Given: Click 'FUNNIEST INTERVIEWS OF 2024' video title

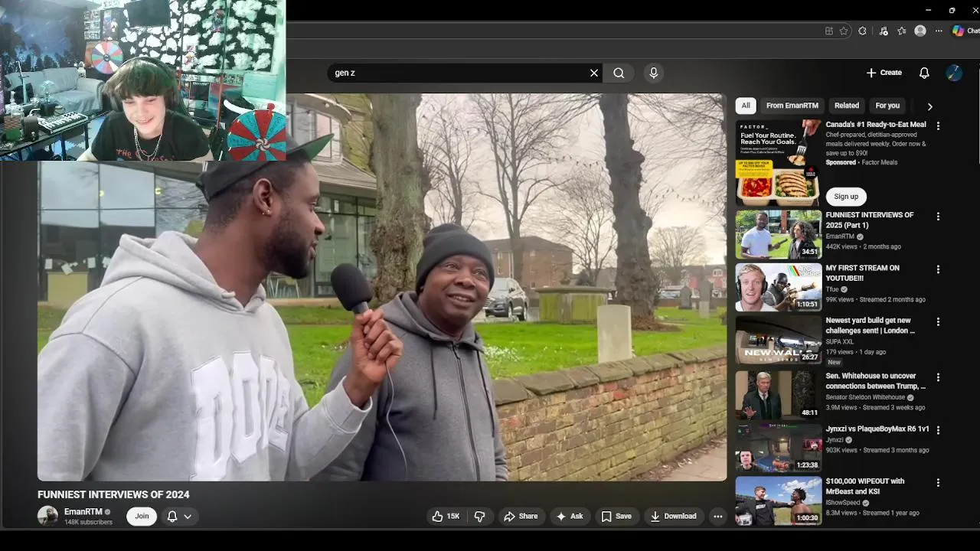Looking at the screenshot, I should [x=113, y=494].
